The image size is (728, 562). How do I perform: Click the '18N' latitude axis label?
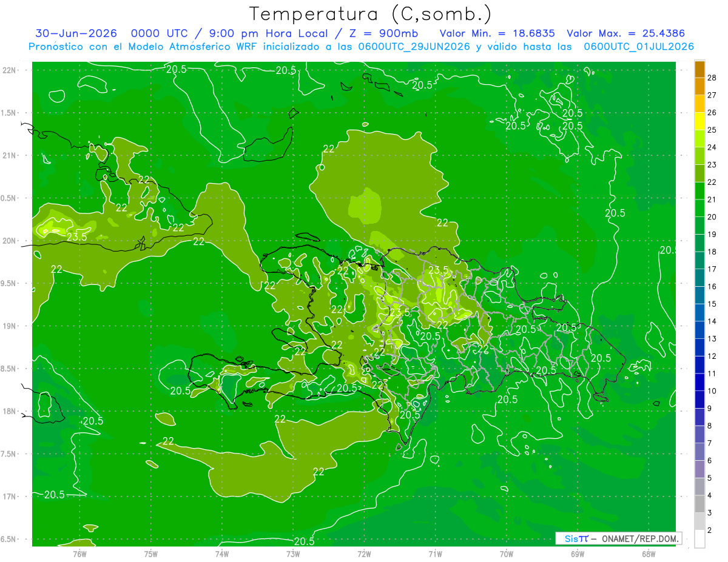click(x=10, y=411)
